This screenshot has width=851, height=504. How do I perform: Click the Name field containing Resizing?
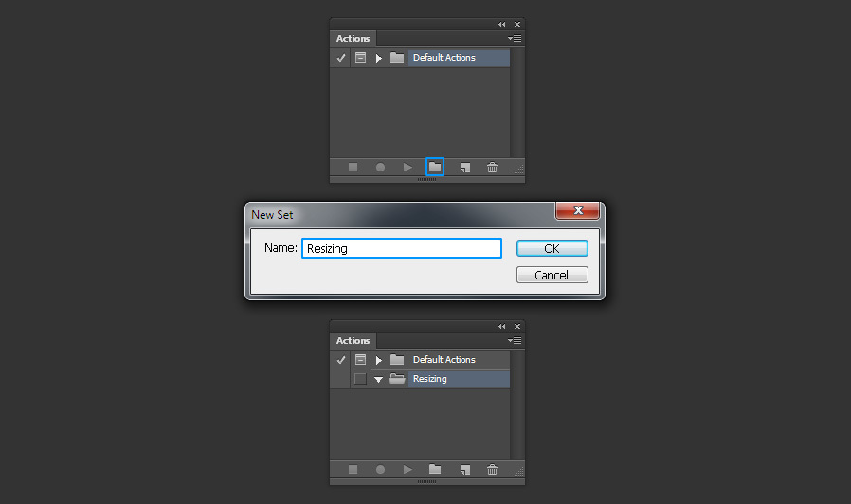click(402, 248)
